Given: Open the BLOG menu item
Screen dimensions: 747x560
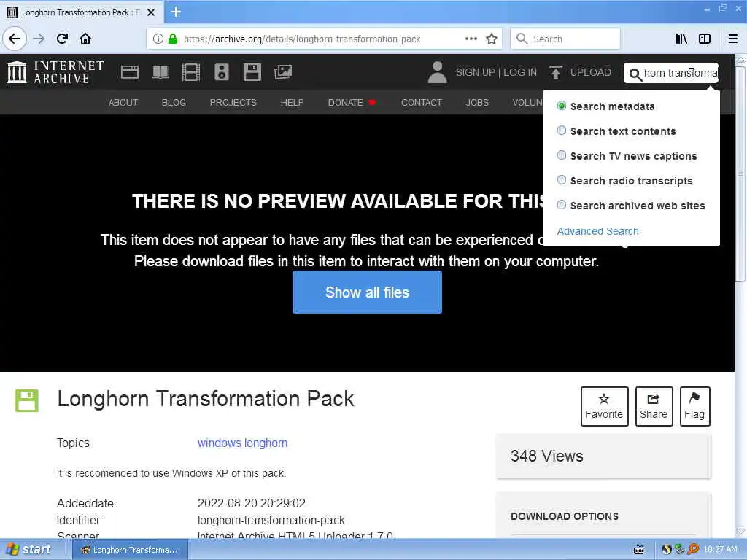Looking at the screenshot, I should [x=174, y=102].
